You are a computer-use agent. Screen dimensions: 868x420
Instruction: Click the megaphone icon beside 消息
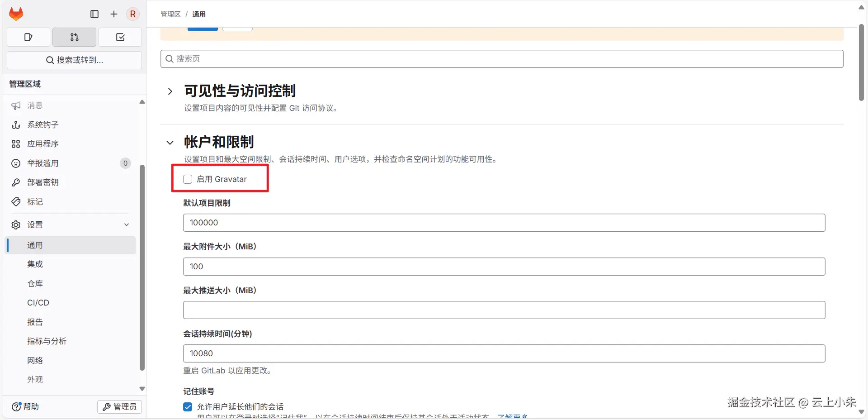coord(16,105)
